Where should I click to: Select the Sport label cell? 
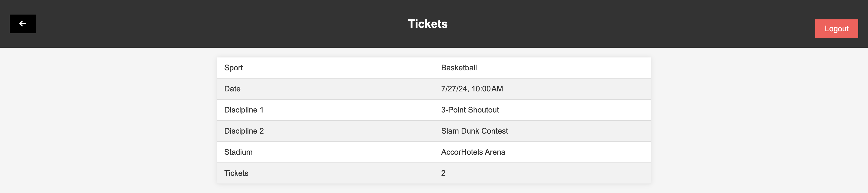point(233,68)
